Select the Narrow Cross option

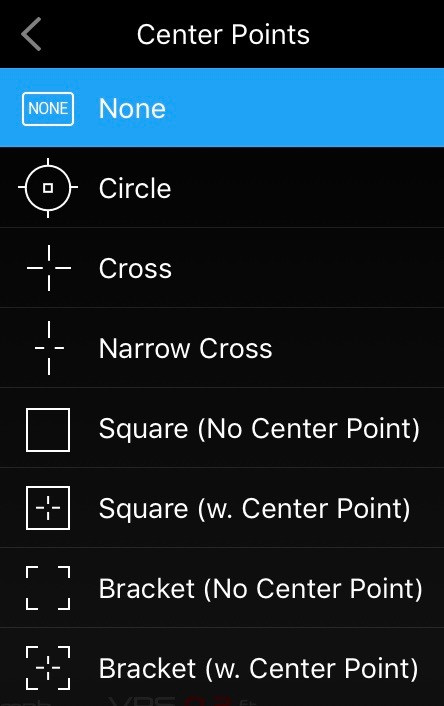222,348
